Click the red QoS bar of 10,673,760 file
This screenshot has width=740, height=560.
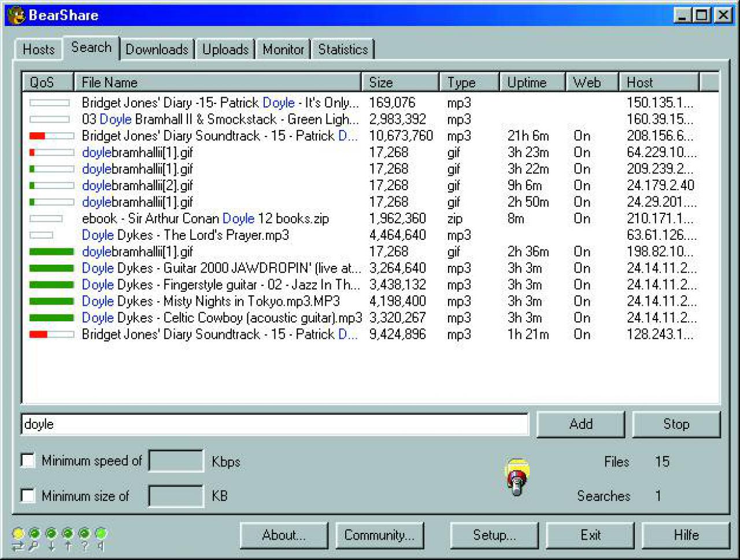pos(51,136)
